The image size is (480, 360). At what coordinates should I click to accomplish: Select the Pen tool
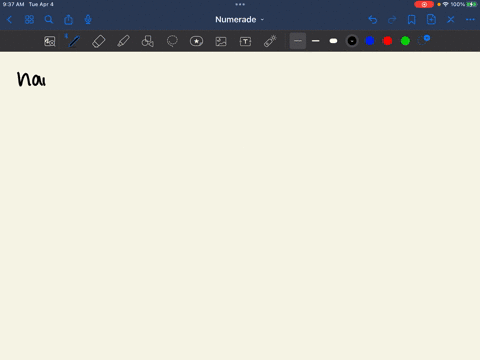[74, 41]
